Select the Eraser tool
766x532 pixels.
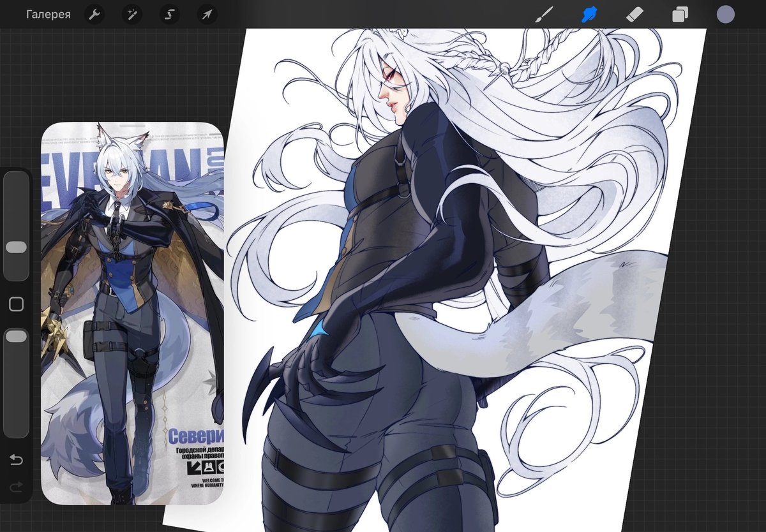pyautogui.click(x=635, y=15)
